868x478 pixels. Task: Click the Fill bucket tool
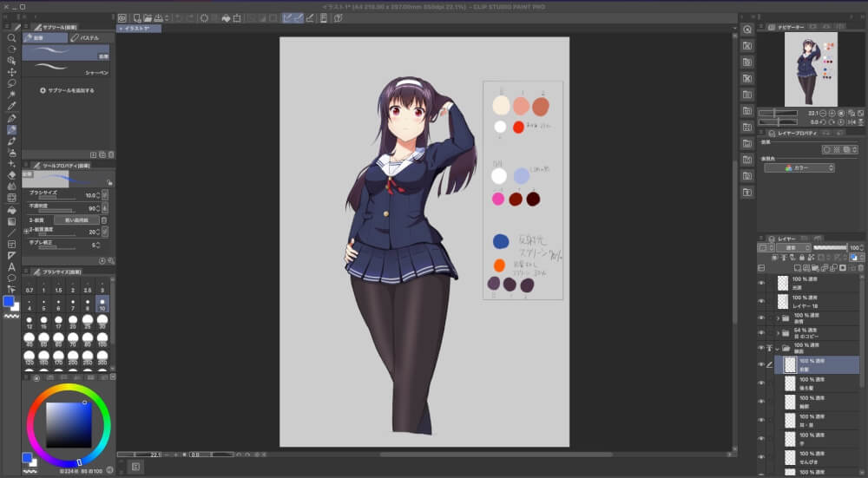pyautogui.click(x=11, y=210)
